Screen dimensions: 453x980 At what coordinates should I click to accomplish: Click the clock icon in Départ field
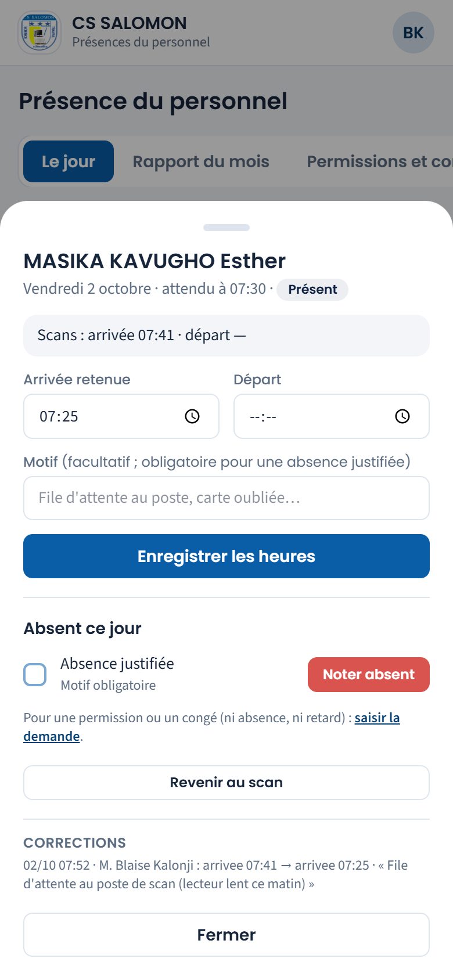tap(402, 416)
